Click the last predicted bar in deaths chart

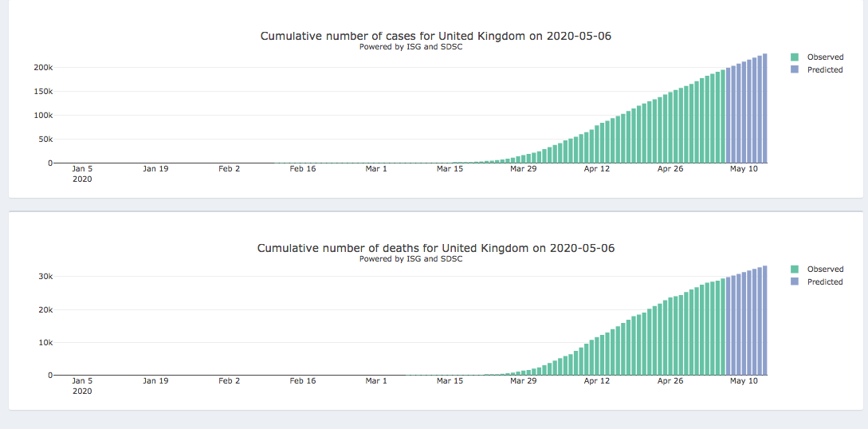764,321
